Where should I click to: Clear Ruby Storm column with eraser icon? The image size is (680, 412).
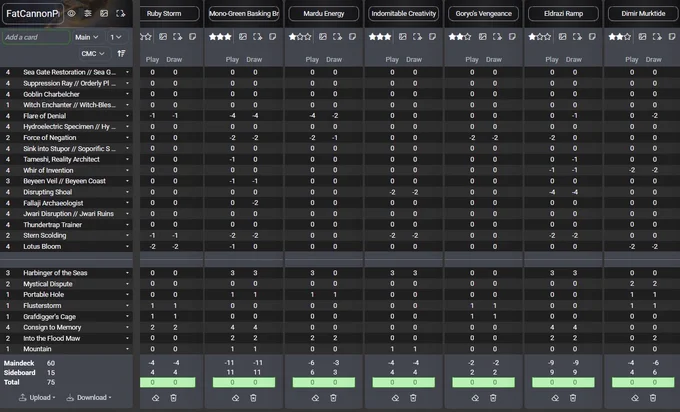click(156, 398)
